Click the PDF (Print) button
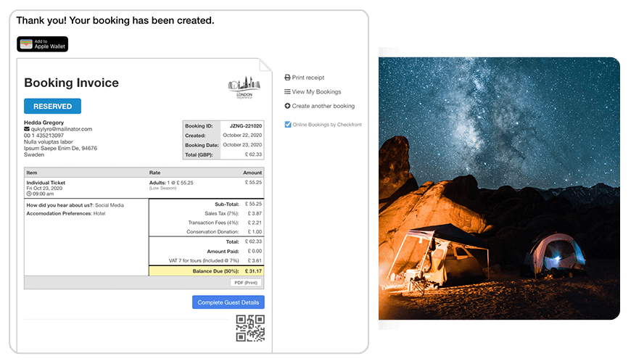 246,283
